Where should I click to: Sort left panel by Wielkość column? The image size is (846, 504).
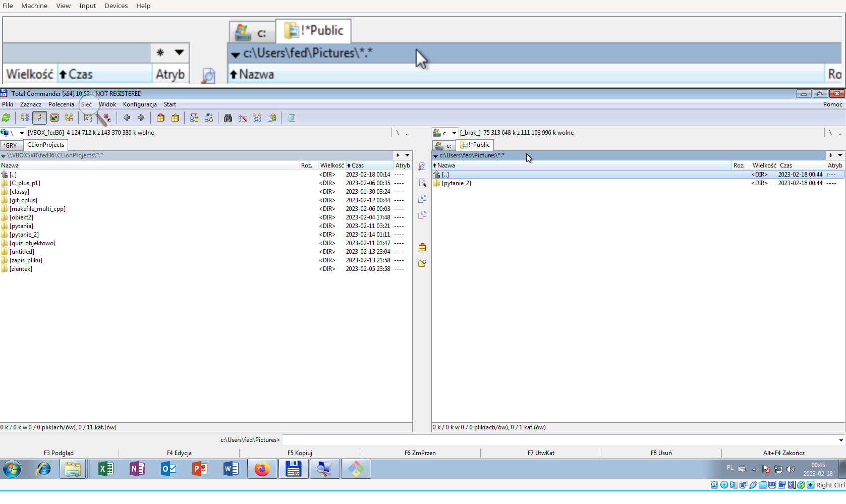click(x=332, y=165)
